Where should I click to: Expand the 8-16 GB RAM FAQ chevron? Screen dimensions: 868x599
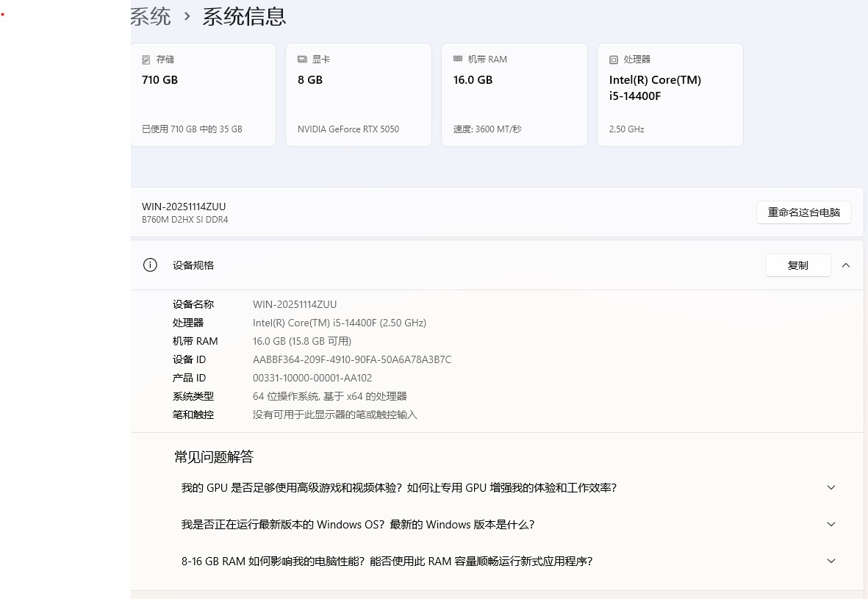tap(831, 561)
